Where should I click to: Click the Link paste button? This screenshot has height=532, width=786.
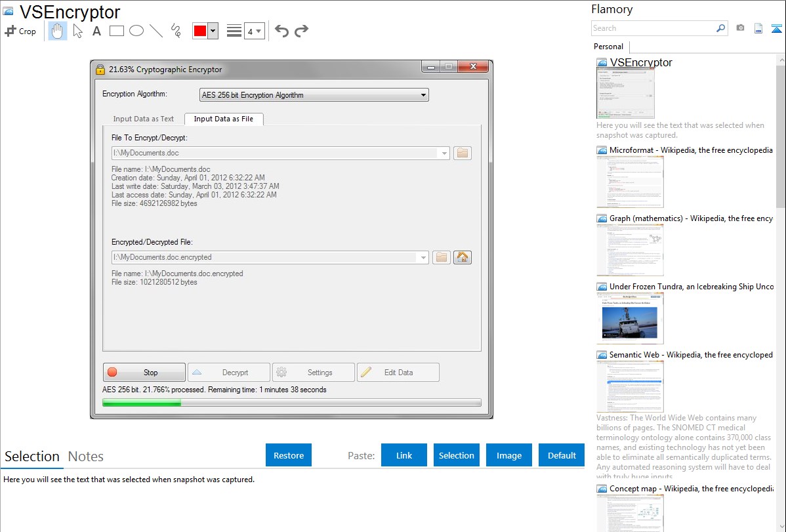coord(404,455)
